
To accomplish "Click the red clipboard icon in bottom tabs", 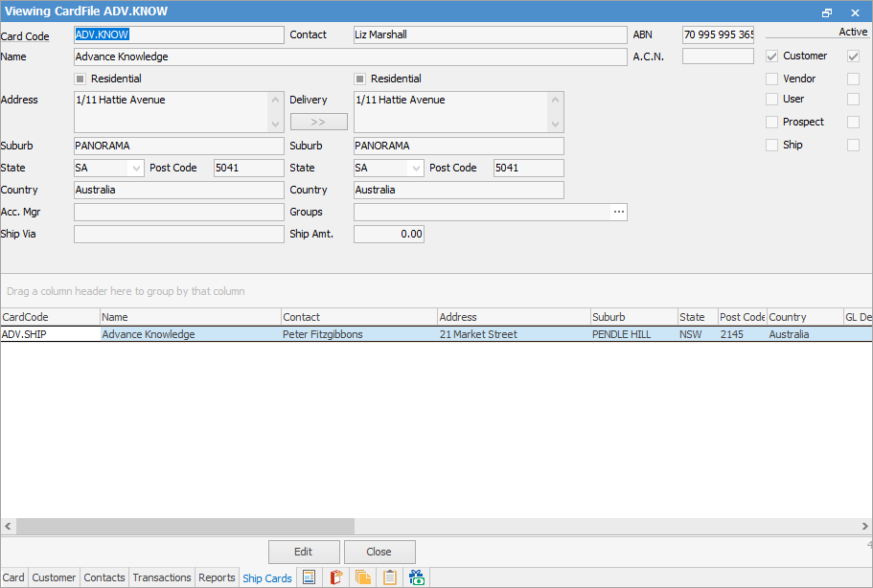I will coord(336,577).
